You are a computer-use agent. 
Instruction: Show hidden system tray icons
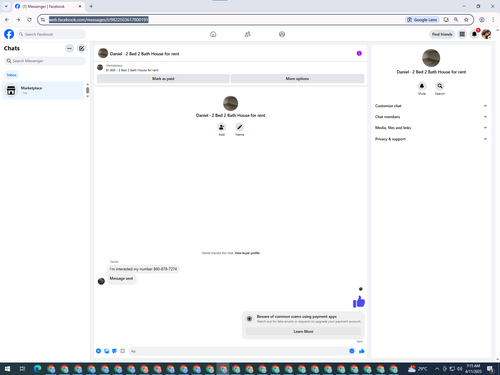437,369
